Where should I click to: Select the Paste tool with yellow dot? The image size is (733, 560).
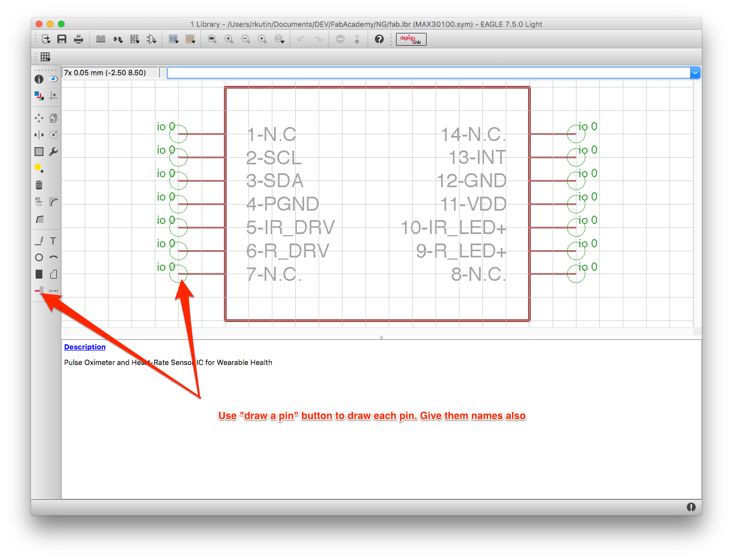(39, 168)
